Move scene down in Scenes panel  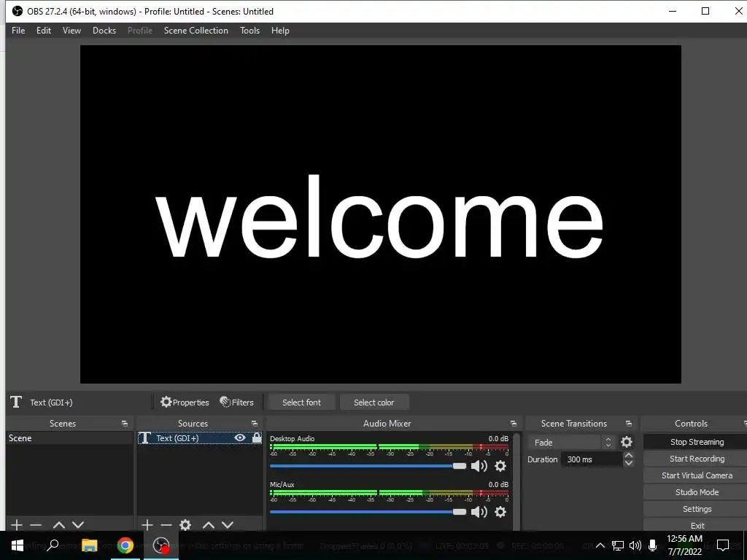point(78,525)
